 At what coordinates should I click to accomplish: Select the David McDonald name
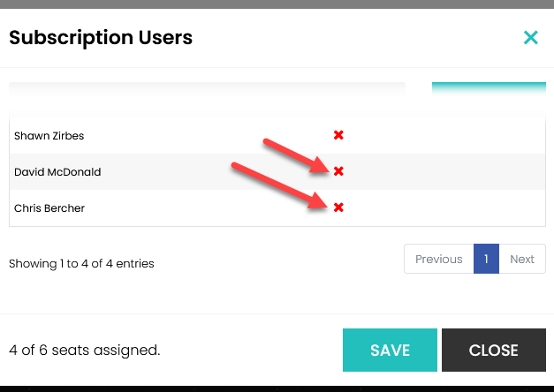pyautogui.click(x=57, y=172)
